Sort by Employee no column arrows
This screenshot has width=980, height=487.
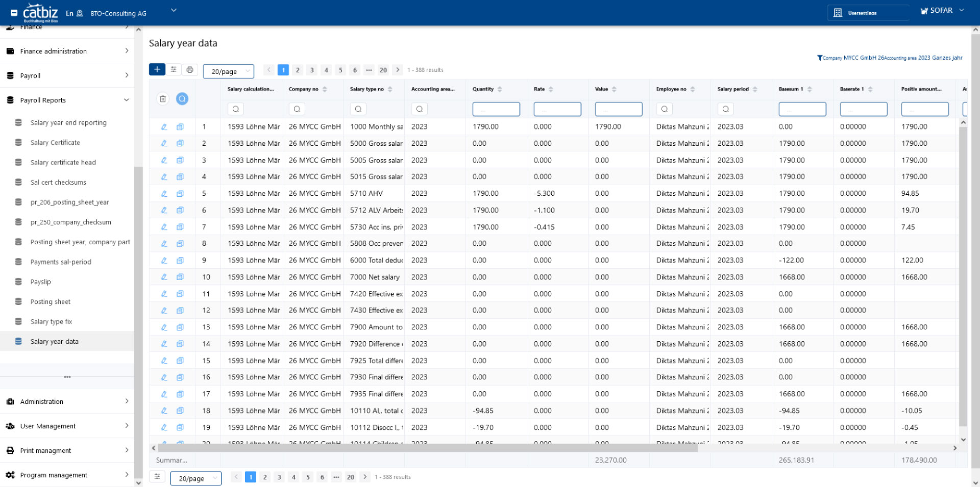(x=693, y=89)
